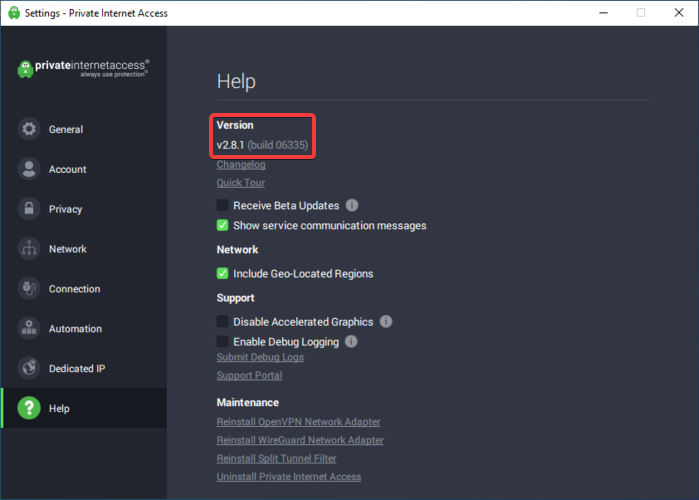Check Enable Debug Logging
Viewport: 699px width, 500px height.
(222, 341)
